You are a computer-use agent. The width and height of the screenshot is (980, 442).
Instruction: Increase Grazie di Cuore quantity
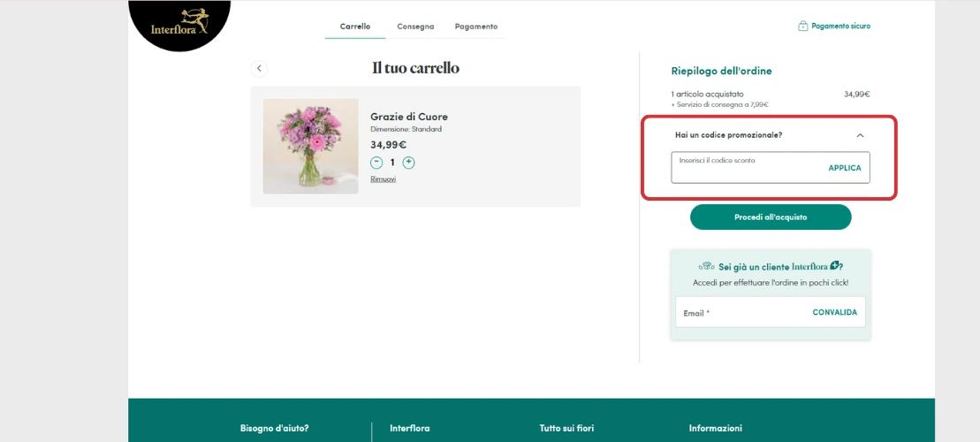[x=409, y=163]
